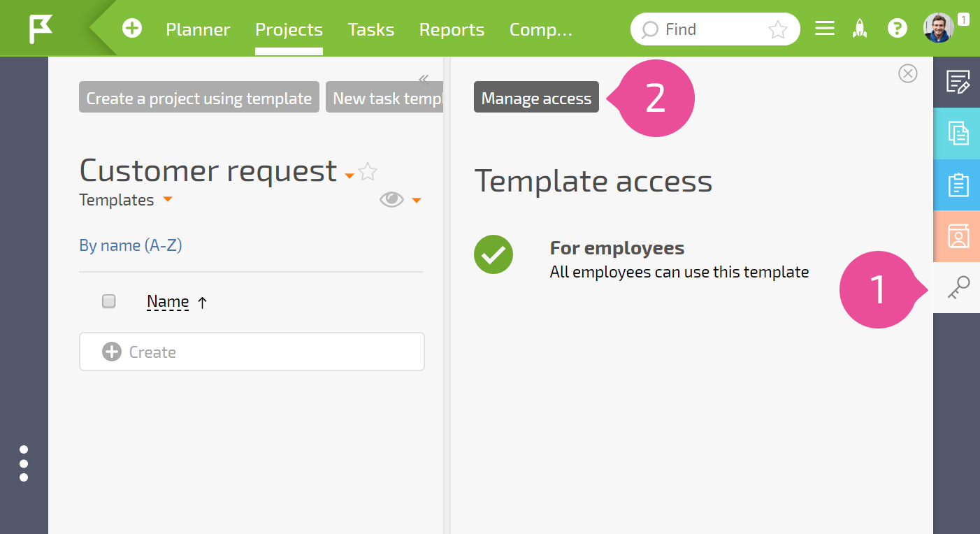Screen dimensions: 980x534
Task: Open the key access sidebar icon
Action: click(957, 287)
